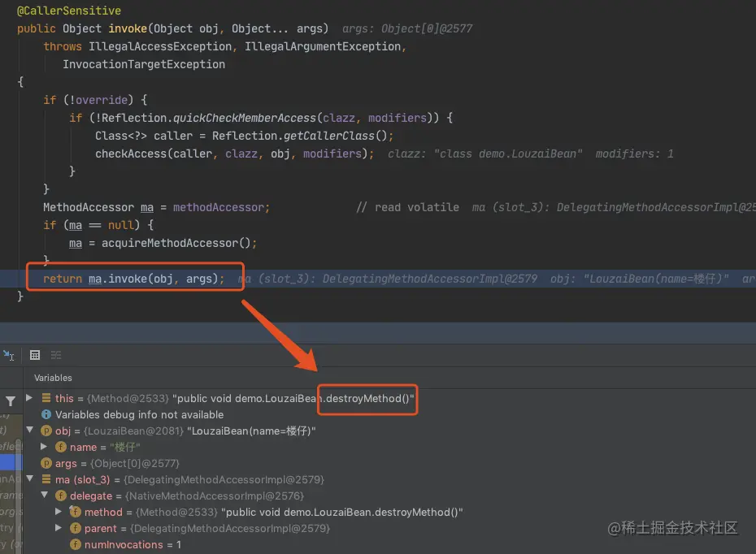The image size is (756, 554).
Task: Click inline hint 'modifiers: 1'
Action: click(635, 154)
